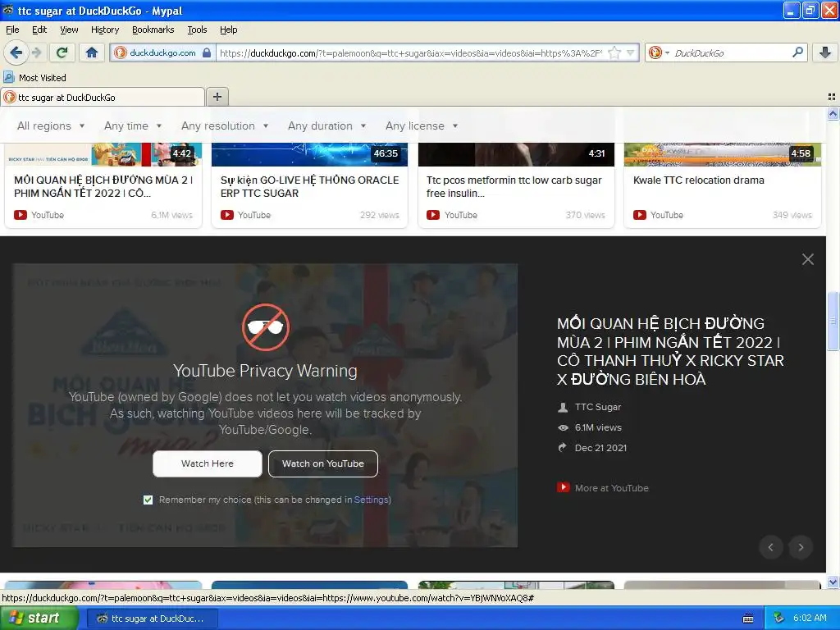
Task: Open the History menu
Action: (105, 30)
